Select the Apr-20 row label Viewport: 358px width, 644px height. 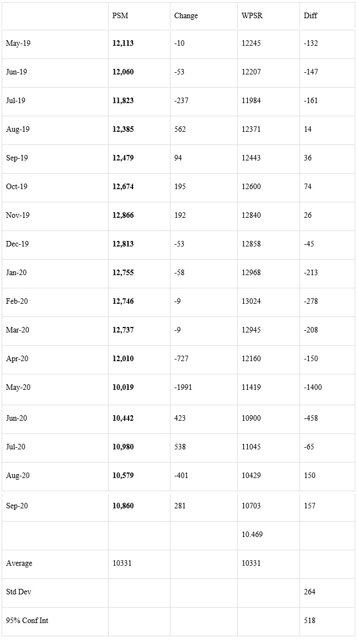click(17, 358)
